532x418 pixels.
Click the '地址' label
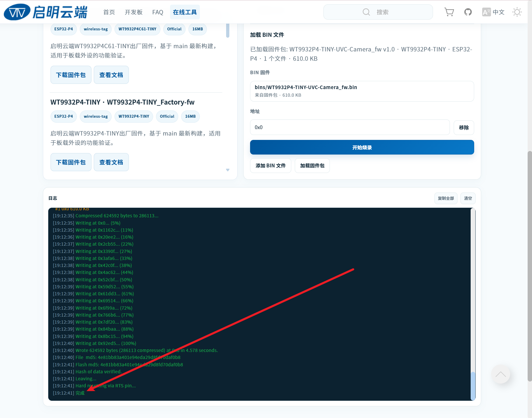point(255,111)
